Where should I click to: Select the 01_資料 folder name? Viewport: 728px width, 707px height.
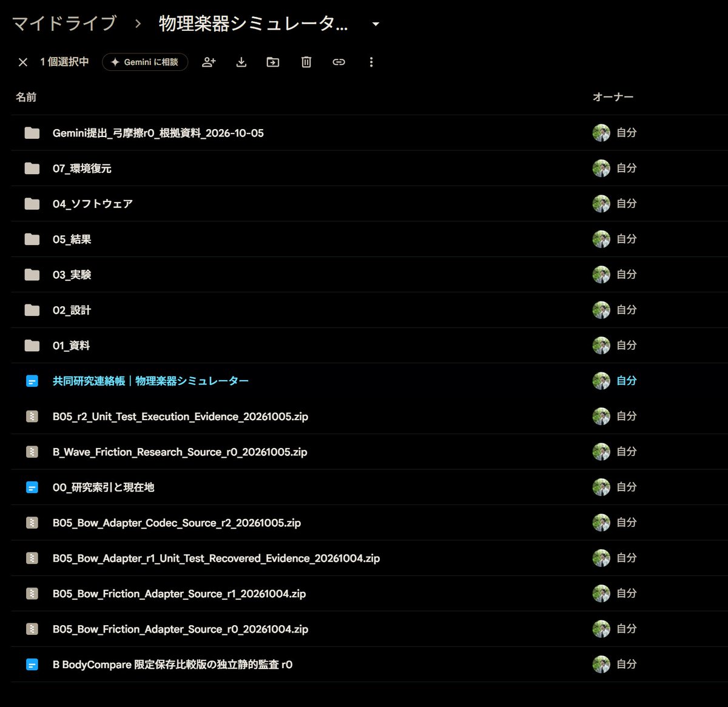pos(72,346)
